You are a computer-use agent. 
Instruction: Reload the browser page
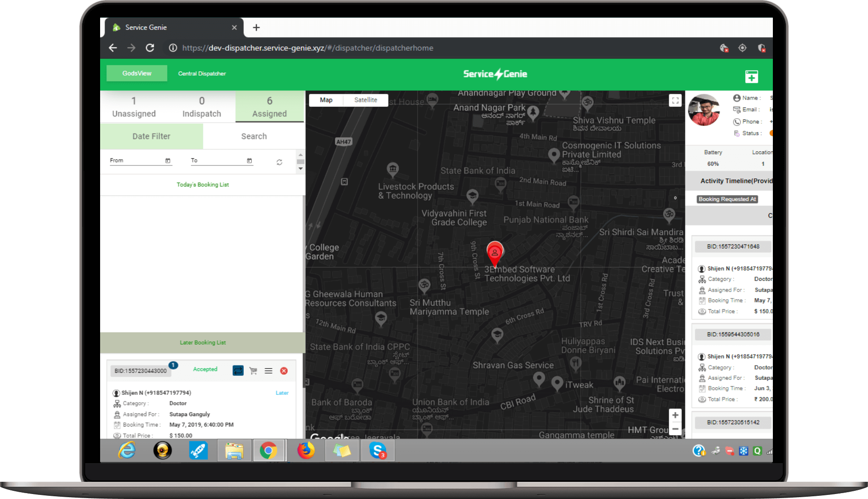[x=150, y=48]
